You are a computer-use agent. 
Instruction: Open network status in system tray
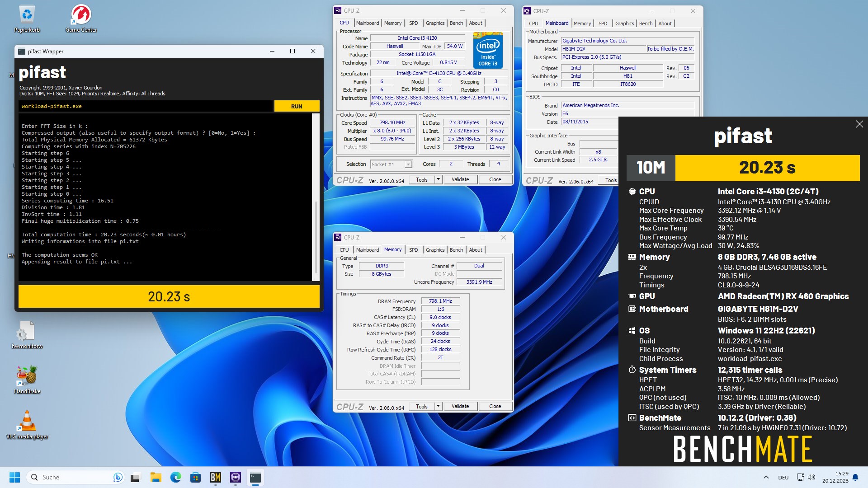[x=800, y=477]
